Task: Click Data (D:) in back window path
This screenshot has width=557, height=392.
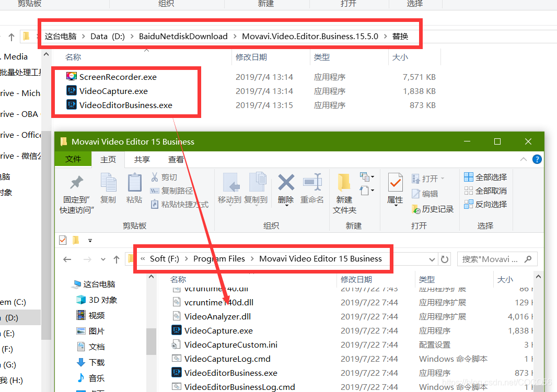Action: pyautogui.click(x=107, y=36)
